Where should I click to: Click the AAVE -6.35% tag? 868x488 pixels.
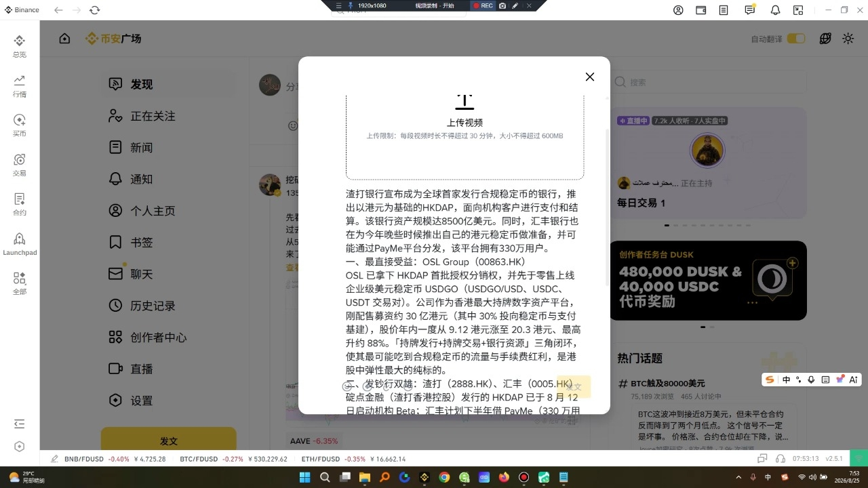tap(314, 441)
